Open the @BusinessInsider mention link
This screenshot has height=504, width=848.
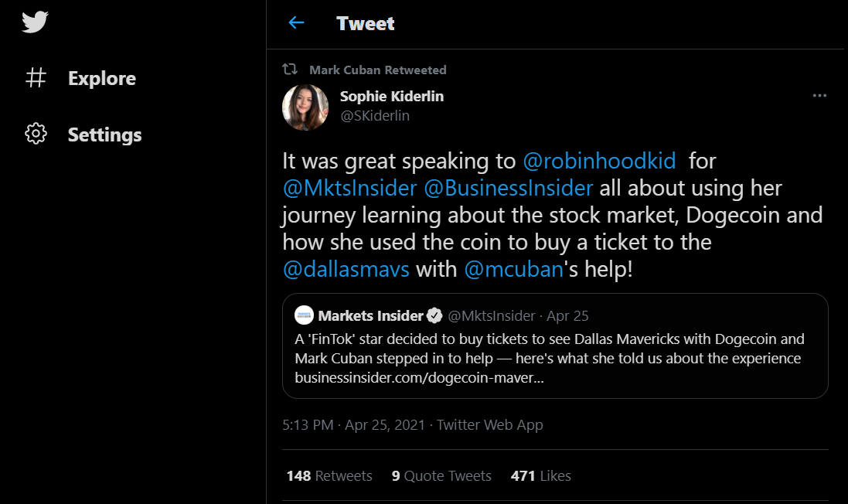click(508, 188)
